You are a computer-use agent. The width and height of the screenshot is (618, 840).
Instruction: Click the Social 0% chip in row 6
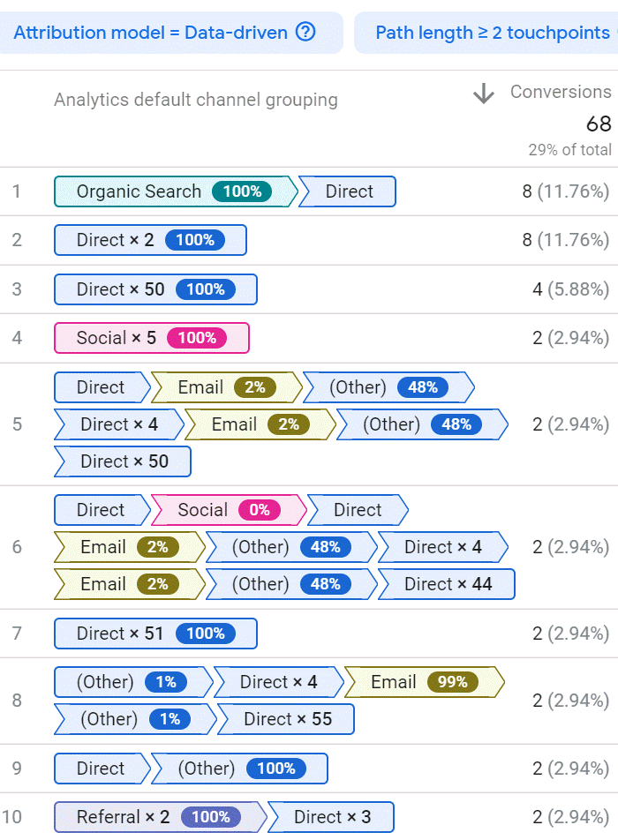click(x=228, y=510)
